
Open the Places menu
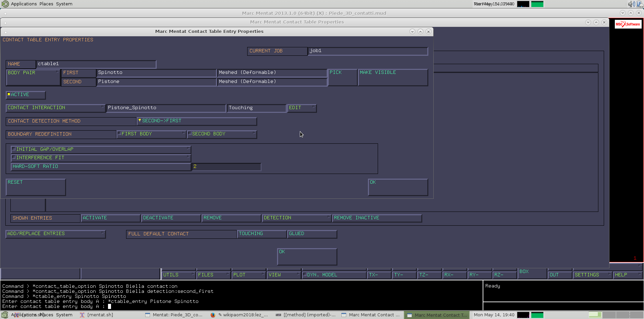(46, 4)
